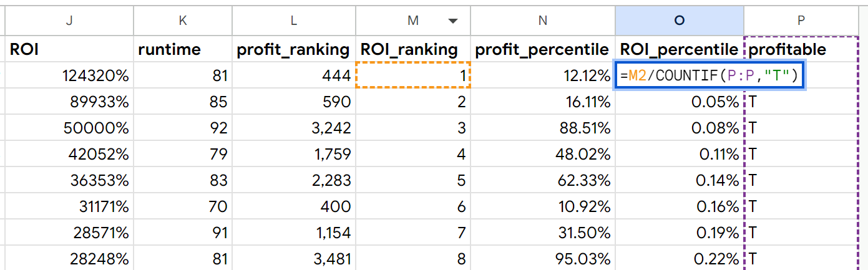The height and width of the screenshot is (270, 868).
Task: Select ROI_ranking cell with value 7
Action: click(x=413, y=233)
